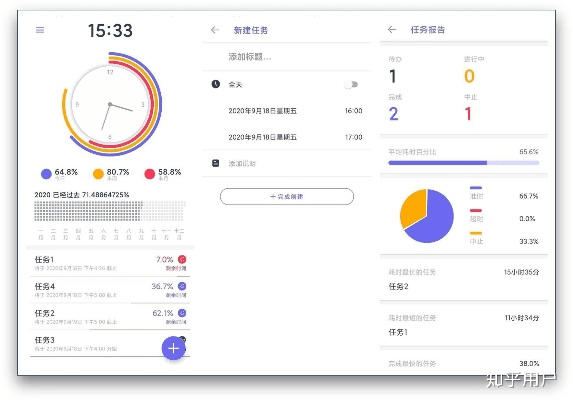The height and width of the screenshot is (400, 573).
Task: Click the 任务报告 header title
Action: click(428, 30)
